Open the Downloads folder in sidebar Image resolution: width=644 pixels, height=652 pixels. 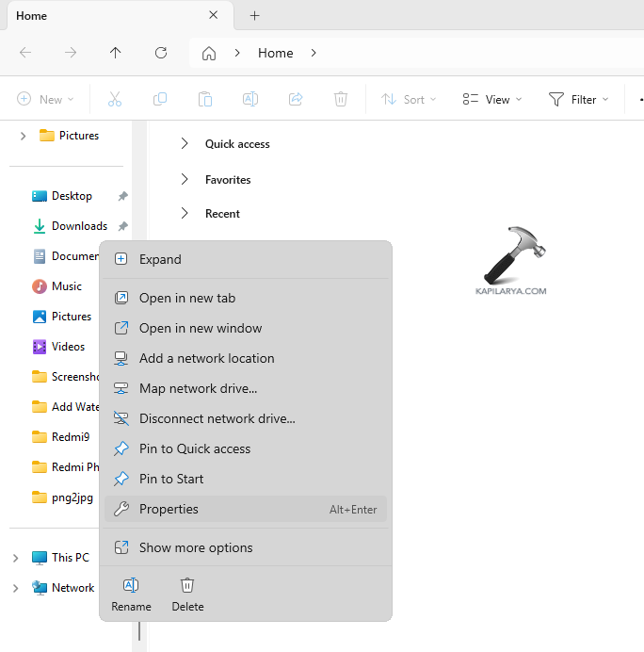click(x=79, y=226)
